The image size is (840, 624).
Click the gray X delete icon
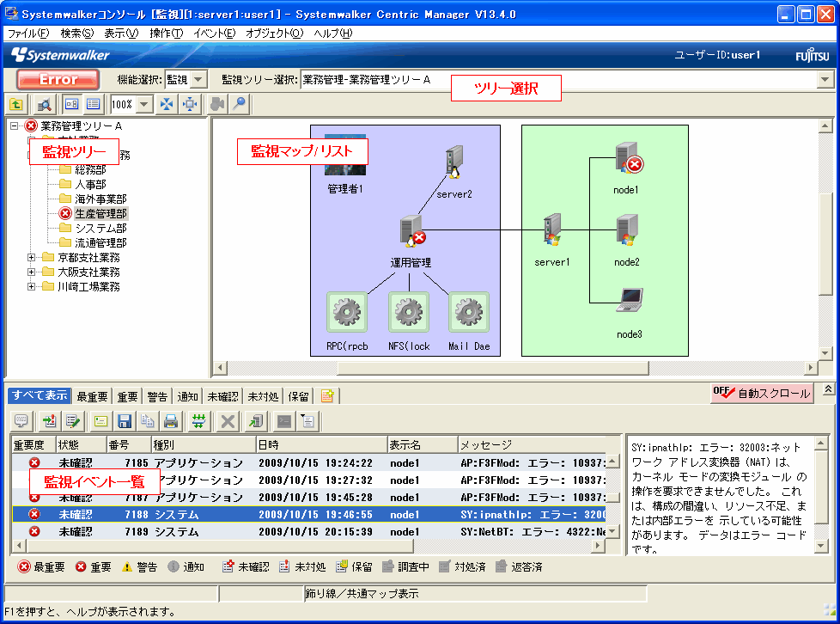coord(228,421)
